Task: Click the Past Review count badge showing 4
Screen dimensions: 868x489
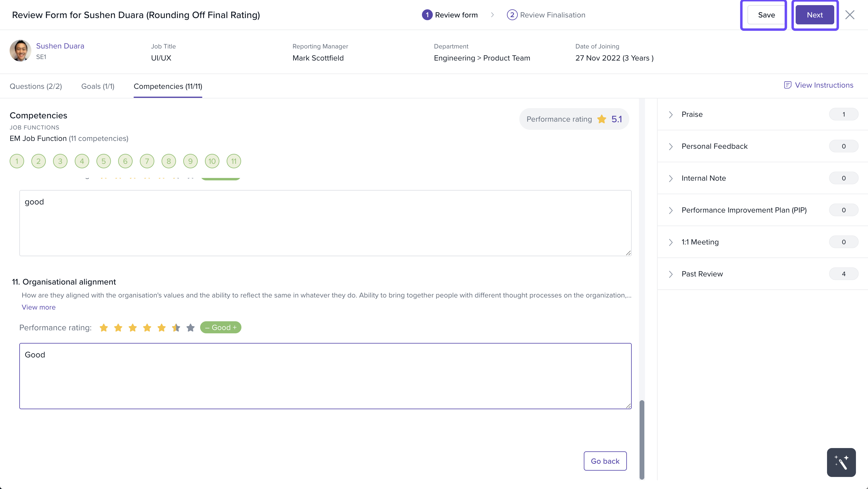Action: [843, 274]
